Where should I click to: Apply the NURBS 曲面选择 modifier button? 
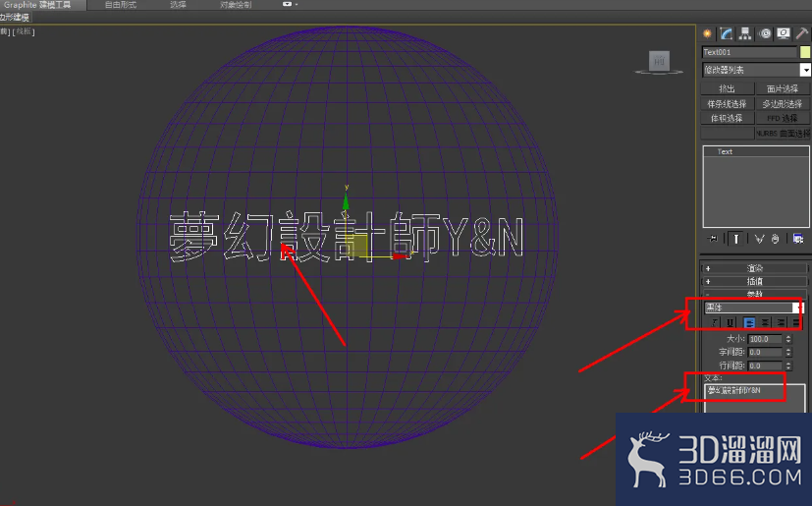pyautogui.click(x=782, y=134)
